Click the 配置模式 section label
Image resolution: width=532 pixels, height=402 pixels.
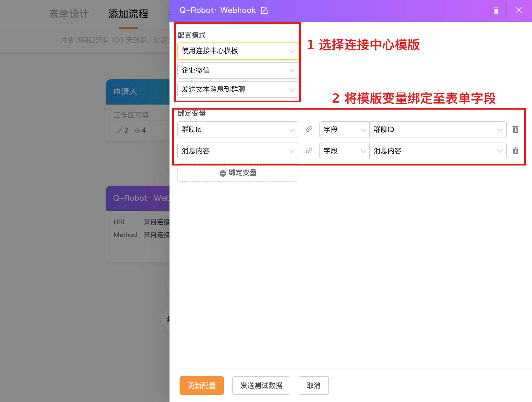pos(192,35)
